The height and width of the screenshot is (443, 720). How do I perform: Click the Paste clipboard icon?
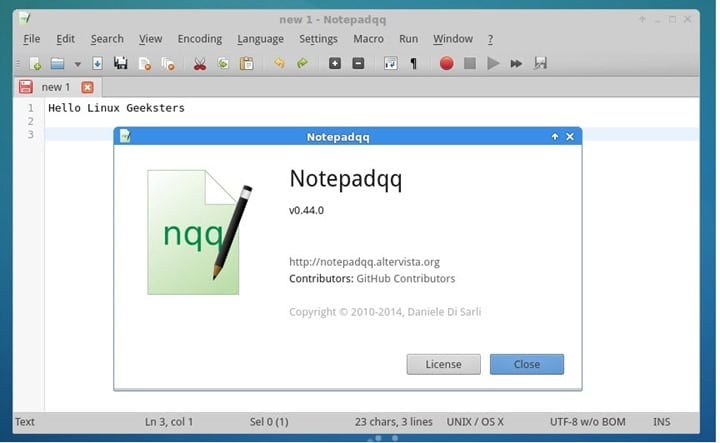click(x=247, y=63)
